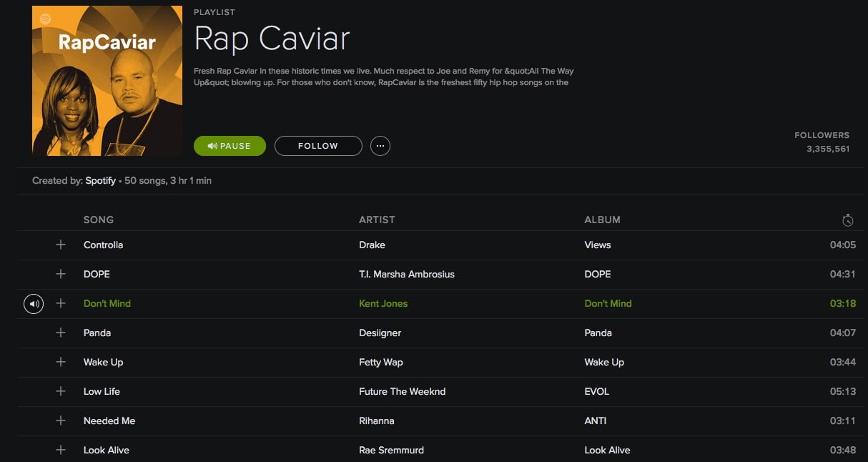Image resolution: width=868 pixels, height=462 pixels.
Task: Select the song title DOPE
Action: 97,274
